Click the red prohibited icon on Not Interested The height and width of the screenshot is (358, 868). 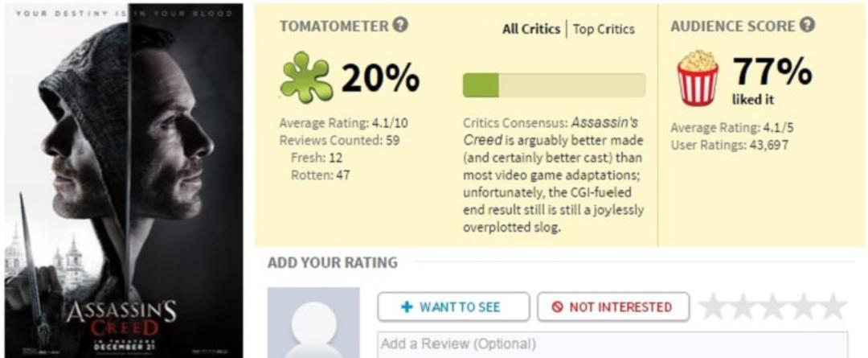tap(558, 307)
